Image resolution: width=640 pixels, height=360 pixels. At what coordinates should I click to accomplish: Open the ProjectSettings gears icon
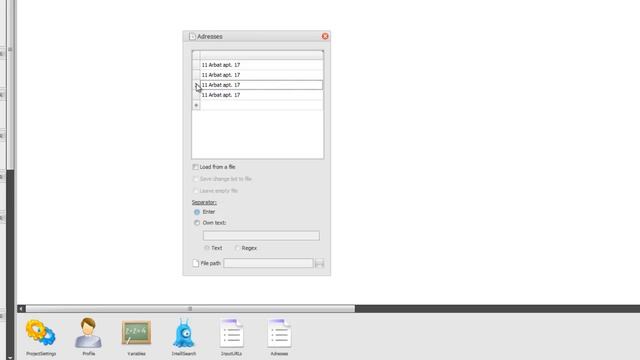40,333
